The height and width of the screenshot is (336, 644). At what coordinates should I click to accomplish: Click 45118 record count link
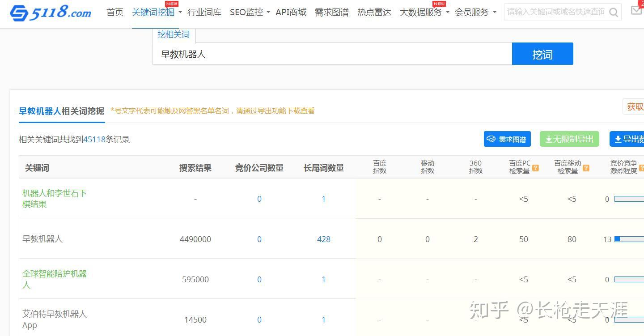pos(94,140)
